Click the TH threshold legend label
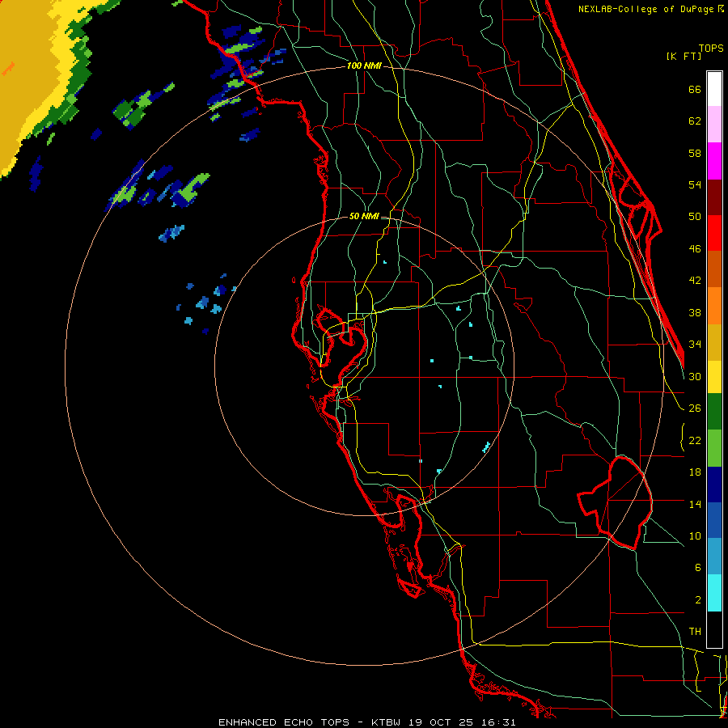Screen dimensions: 728x728 point(695,632)
